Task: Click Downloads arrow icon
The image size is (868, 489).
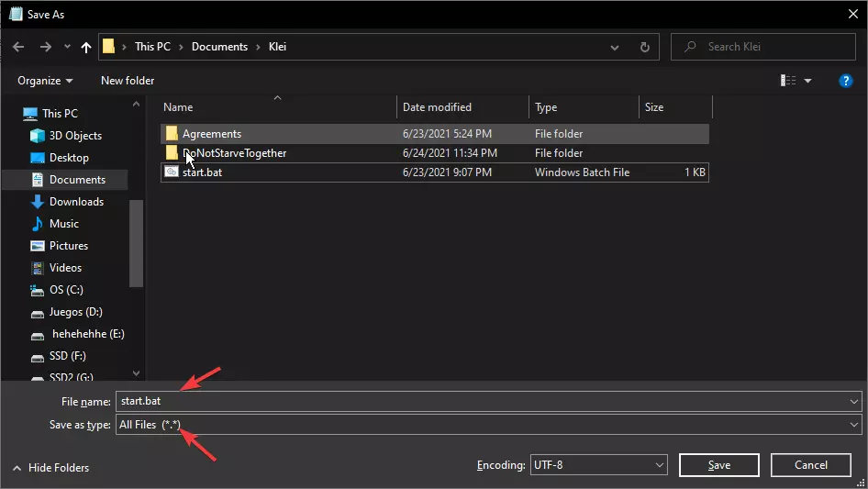Action: pos(37,202)
